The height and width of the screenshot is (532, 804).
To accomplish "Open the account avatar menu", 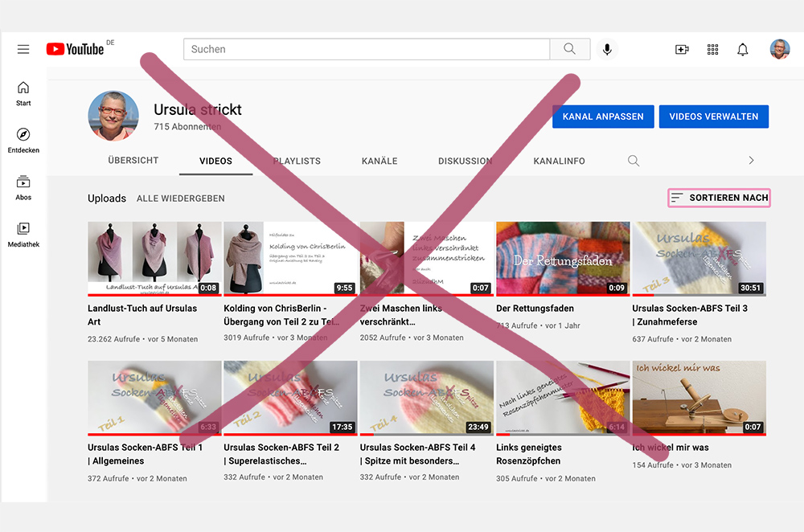I will (780, 49).
